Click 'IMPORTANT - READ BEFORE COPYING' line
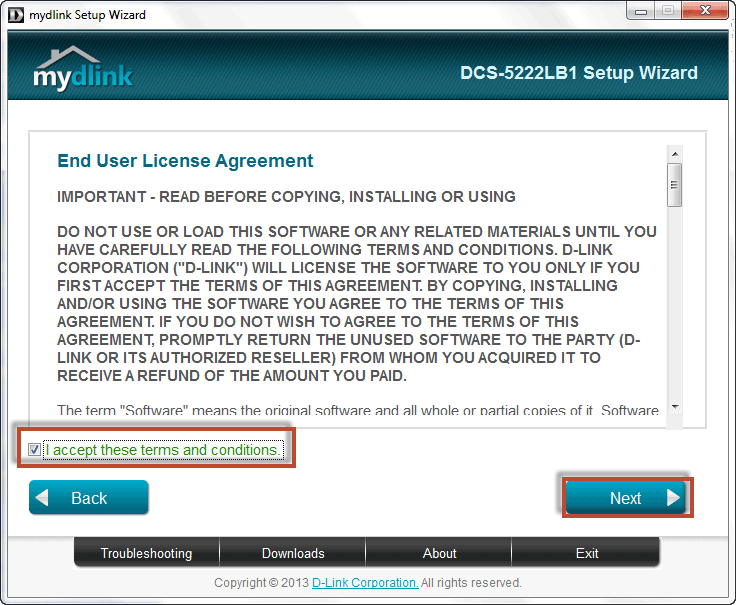The image size is (736, 605). (x=286, y=196)
